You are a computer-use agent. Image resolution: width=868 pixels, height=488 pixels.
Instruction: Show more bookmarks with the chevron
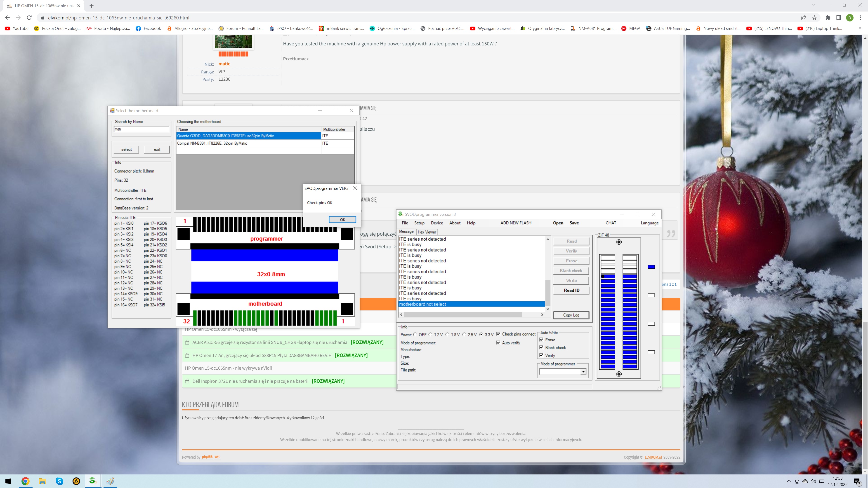pyautogui.click(x=860, y=28)
